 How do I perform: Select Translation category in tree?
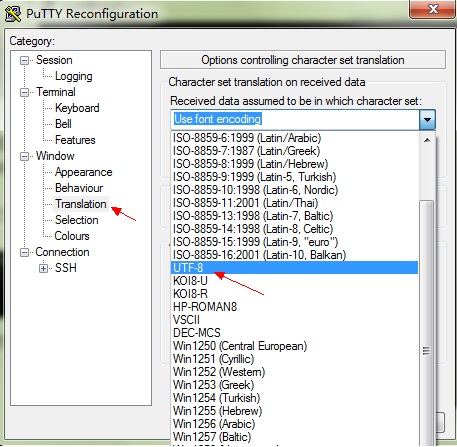pos(81,204)
